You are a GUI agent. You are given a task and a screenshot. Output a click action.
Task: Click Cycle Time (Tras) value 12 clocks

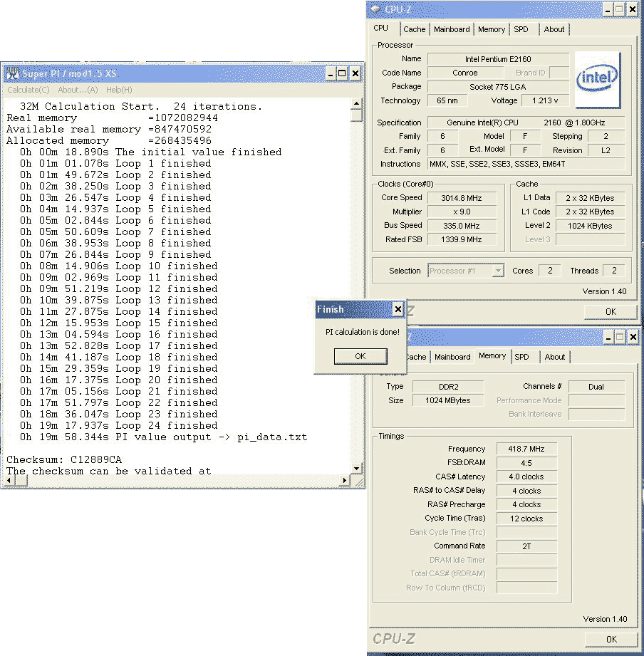[526, 519]
